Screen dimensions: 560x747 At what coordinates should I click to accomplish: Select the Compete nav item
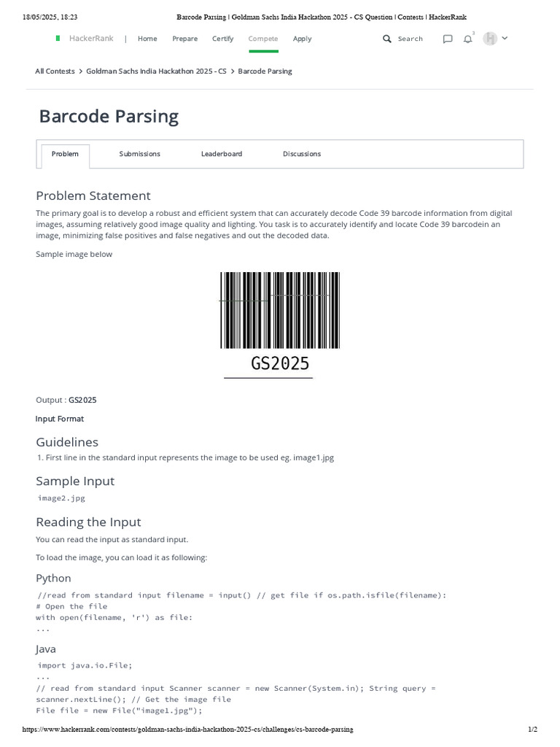pyautogui.click(x=262, y=39)
